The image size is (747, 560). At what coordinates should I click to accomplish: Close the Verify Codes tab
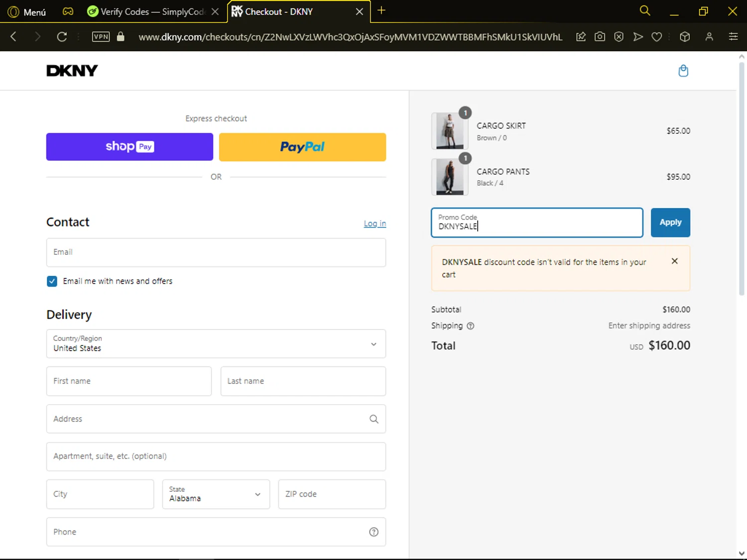(215, 11)
